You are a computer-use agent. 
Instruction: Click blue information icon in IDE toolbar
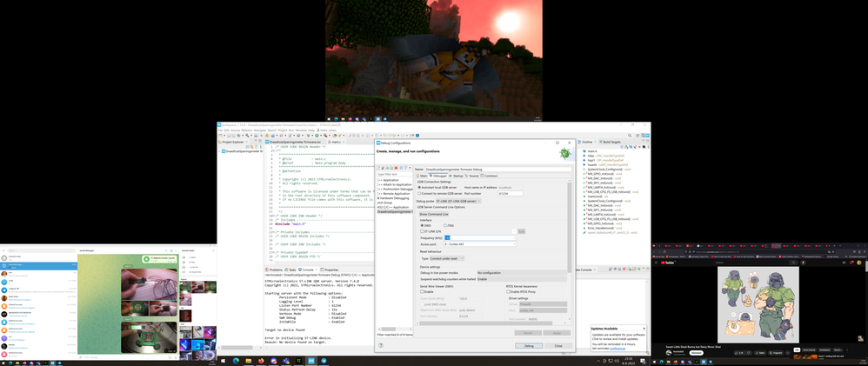tap(417, 135)
